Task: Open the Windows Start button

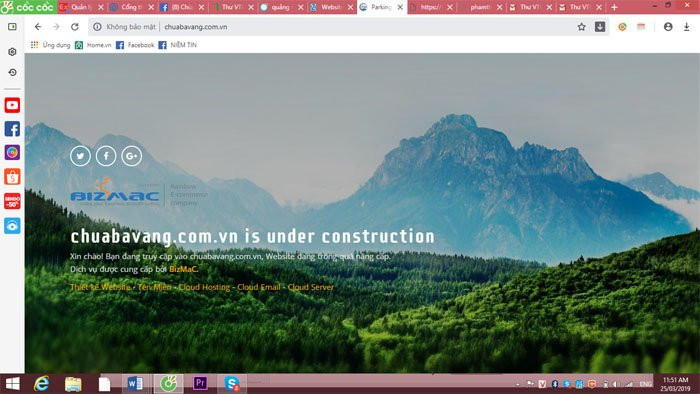Action: tap(12, 384)
